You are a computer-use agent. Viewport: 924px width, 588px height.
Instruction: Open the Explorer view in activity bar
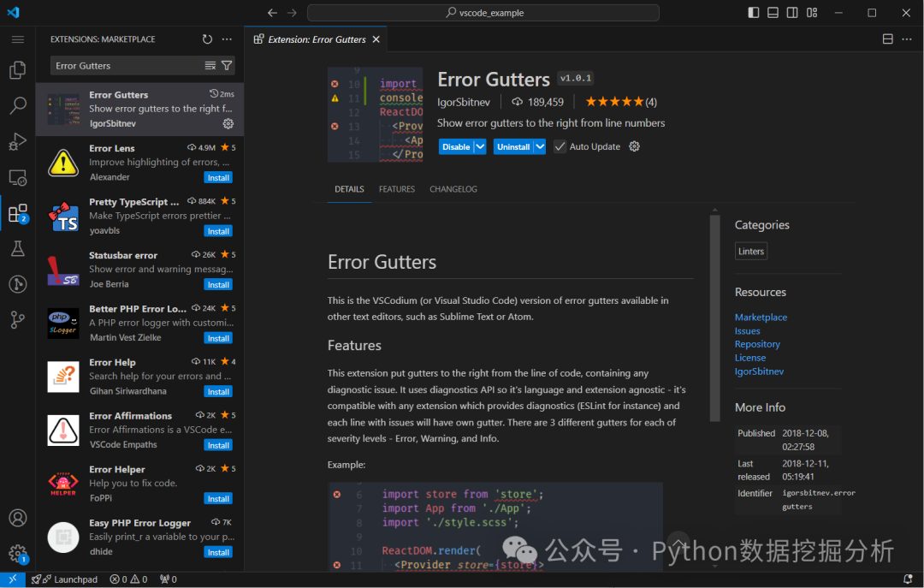click(18, 70)
